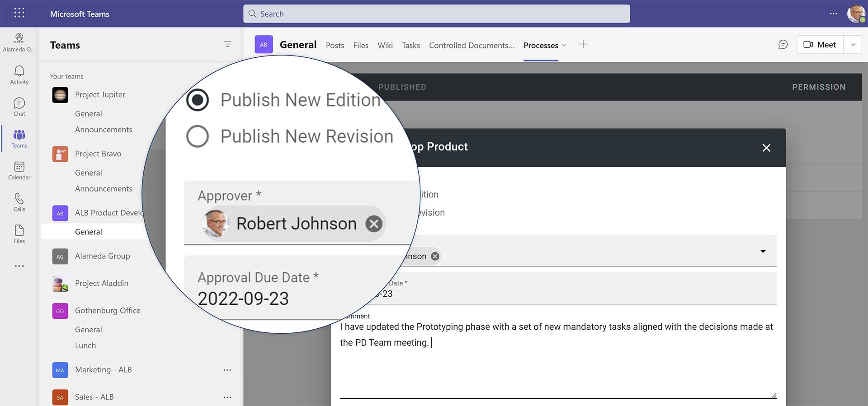Click Project Bravo team avatar
The image size is (868, 406).
tap(60, 154)
